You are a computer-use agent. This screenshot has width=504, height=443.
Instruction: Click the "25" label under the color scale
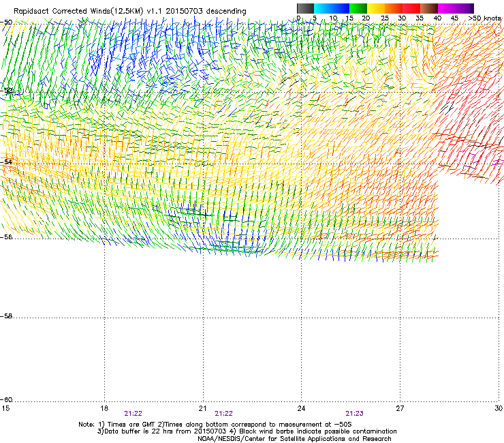pyautogui.click(x=385, y=18)
